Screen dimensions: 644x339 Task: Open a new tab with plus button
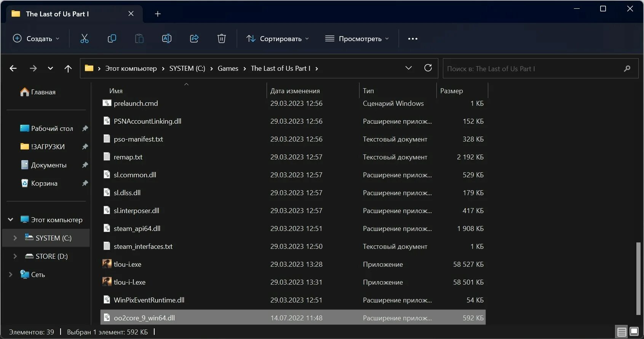tap(158, 14)
